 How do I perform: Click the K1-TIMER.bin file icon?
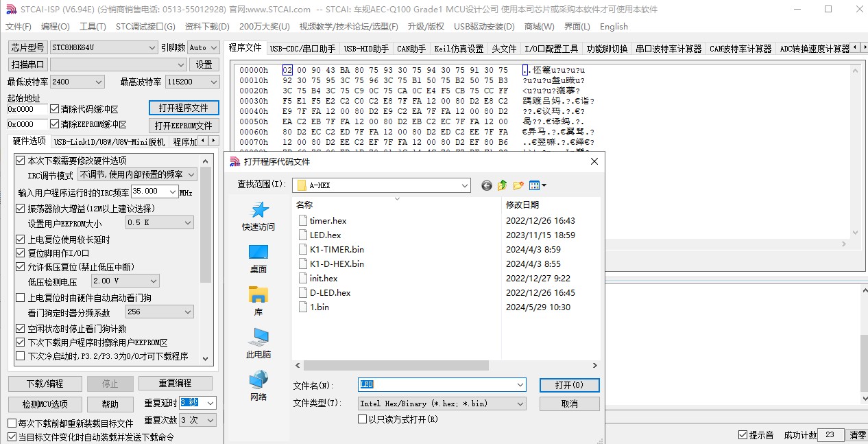tap(304, 249)
